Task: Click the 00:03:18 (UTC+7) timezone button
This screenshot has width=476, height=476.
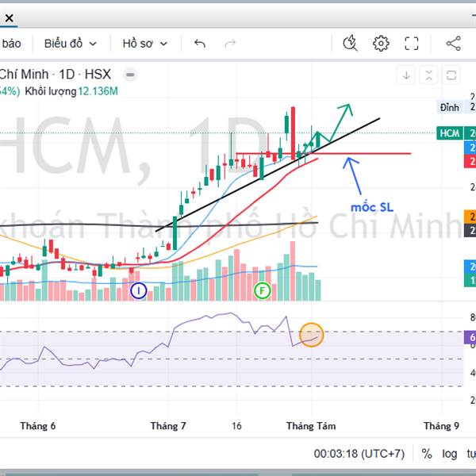Action: pyautogui.click(x=359, y=454)
